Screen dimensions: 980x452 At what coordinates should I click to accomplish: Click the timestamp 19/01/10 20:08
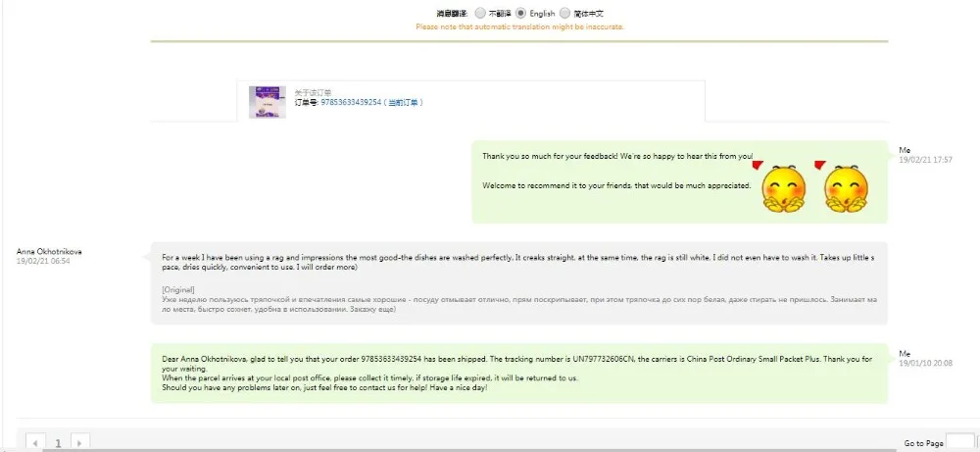tap(925, 363)
